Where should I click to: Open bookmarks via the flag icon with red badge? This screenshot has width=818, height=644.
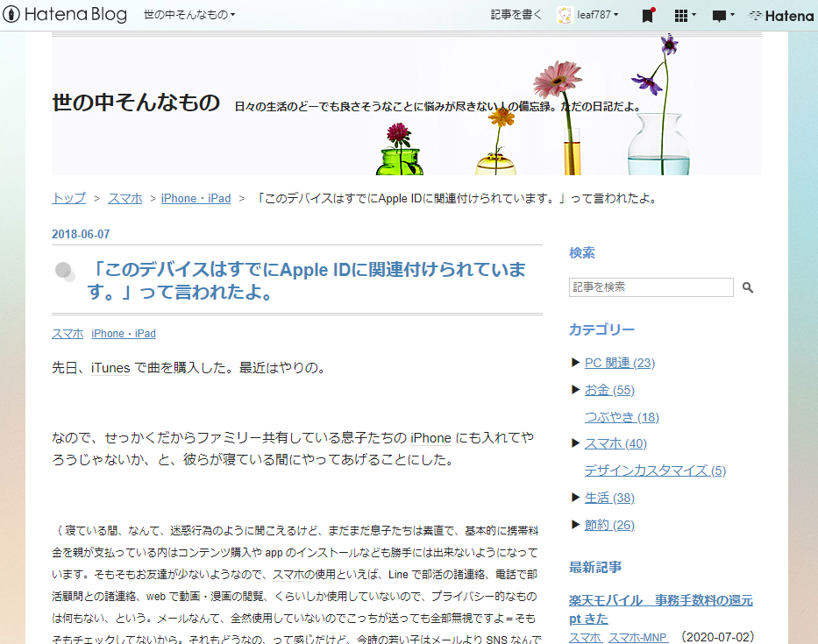[x=648, y=15]
